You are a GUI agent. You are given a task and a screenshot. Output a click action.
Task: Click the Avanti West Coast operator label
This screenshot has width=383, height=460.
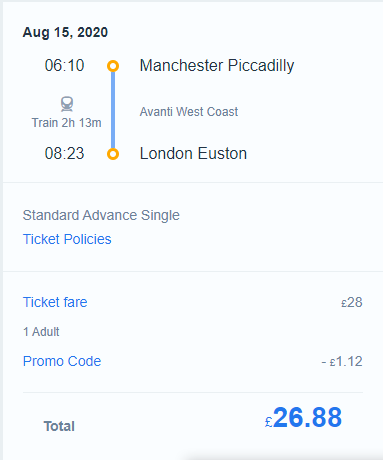point(189,112)
